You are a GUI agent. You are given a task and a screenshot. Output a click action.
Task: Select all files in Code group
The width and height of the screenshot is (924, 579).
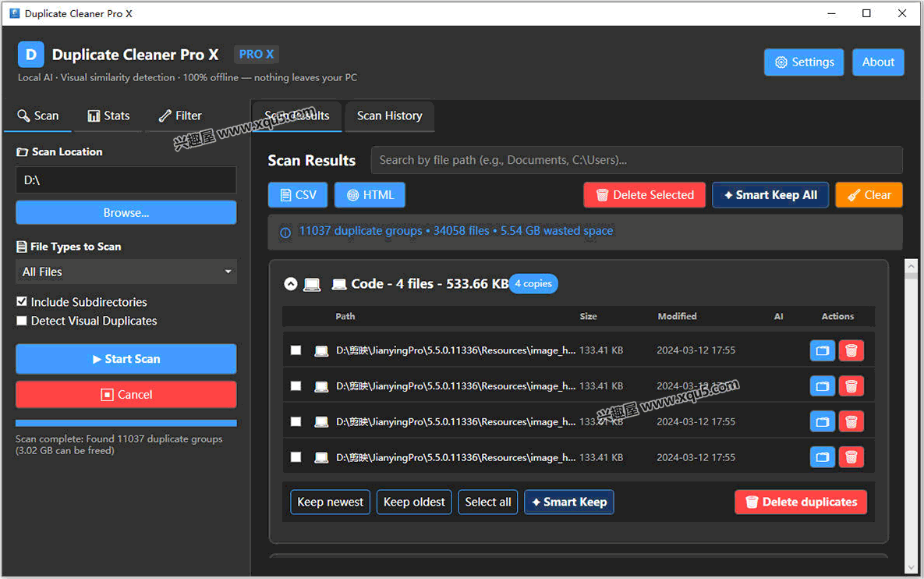pyautogui.click(x=488, y=502)
